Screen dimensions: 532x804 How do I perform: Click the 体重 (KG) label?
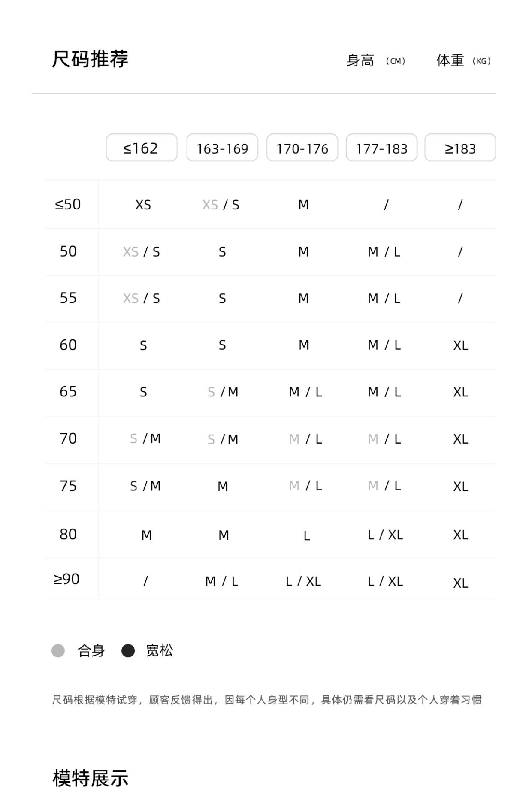click(463, 60)
